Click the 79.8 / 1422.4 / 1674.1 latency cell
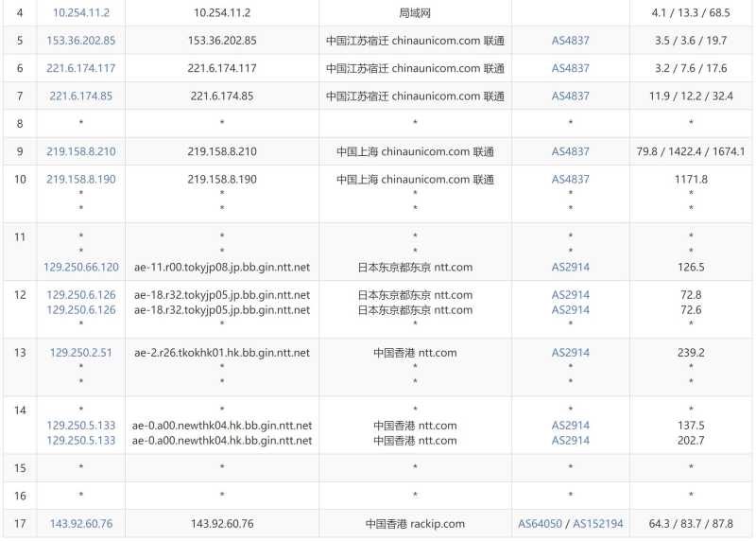Viewport: 756px width, 541px height. [691, 151]
